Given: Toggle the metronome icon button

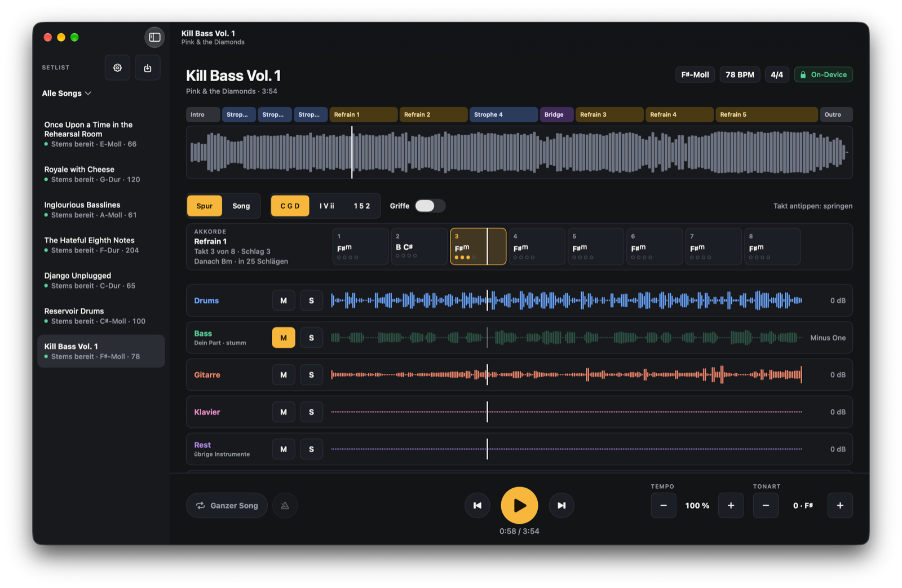Looking at the screenshot, I should [285, 506].
